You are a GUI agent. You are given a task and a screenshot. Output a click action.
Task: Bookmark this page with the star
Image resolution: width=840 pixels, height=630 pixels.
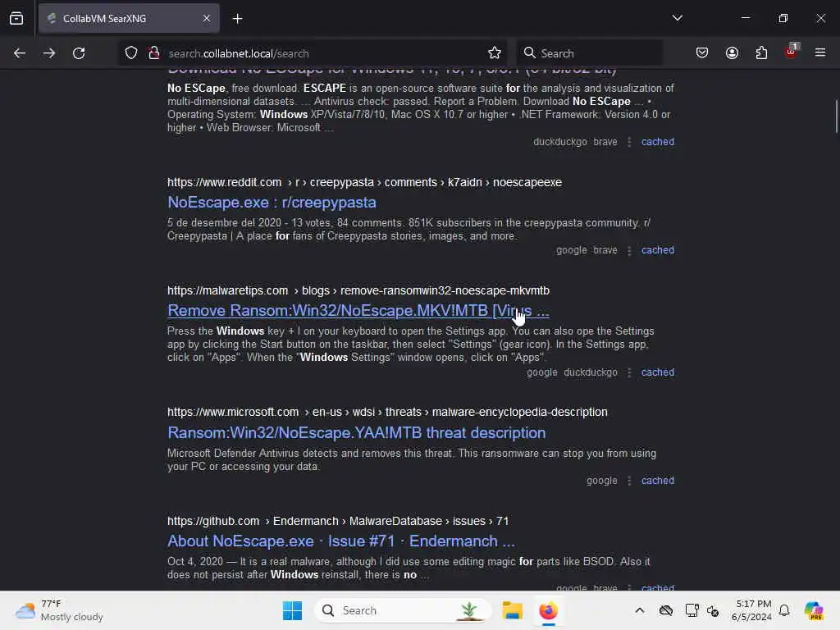pyautogui.click(x=495, y=53)
